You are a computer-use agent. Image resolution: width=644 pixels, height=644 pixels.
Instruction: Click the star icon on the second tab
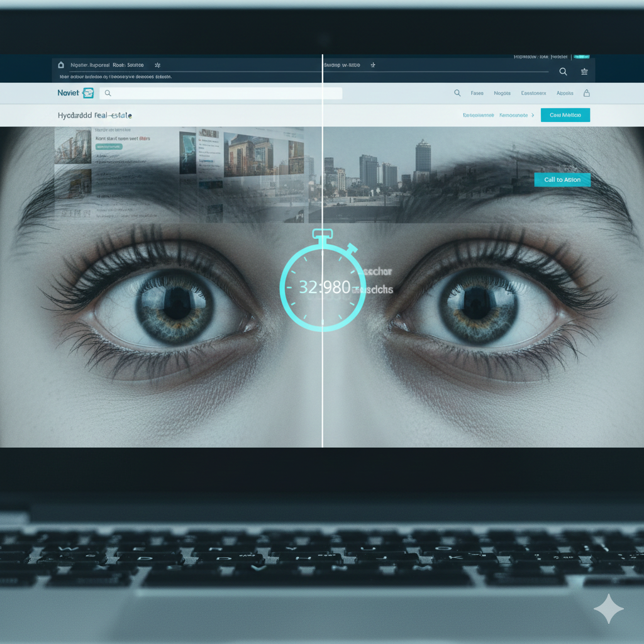[373, 65]
